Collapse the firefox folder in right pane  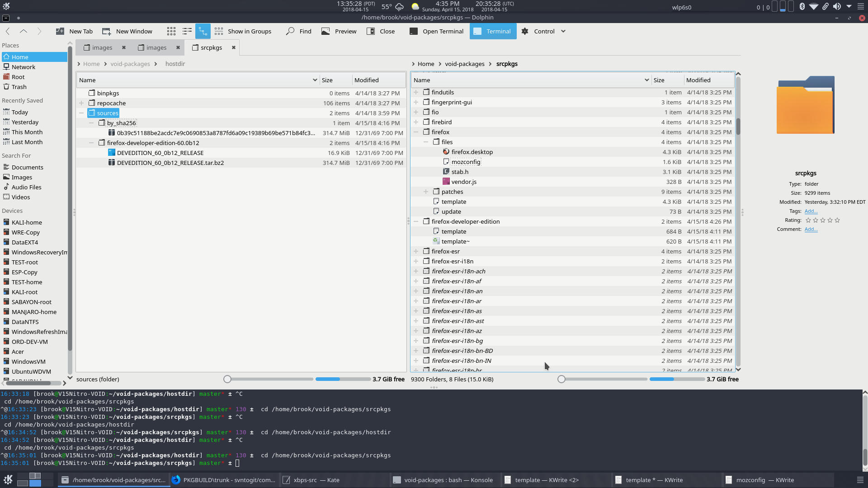tap(416, 132)
